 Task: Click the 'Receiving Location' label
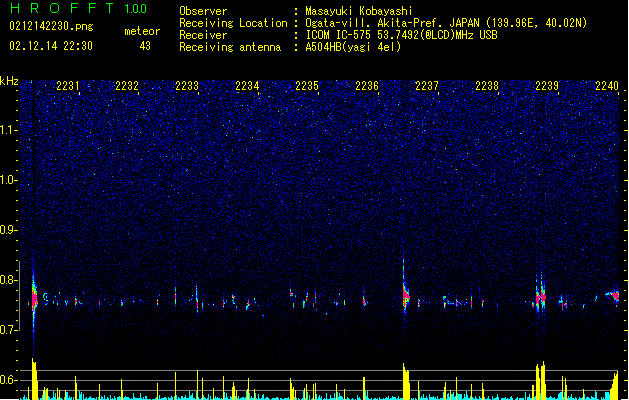pyautogui.click(x=233, y=23)
